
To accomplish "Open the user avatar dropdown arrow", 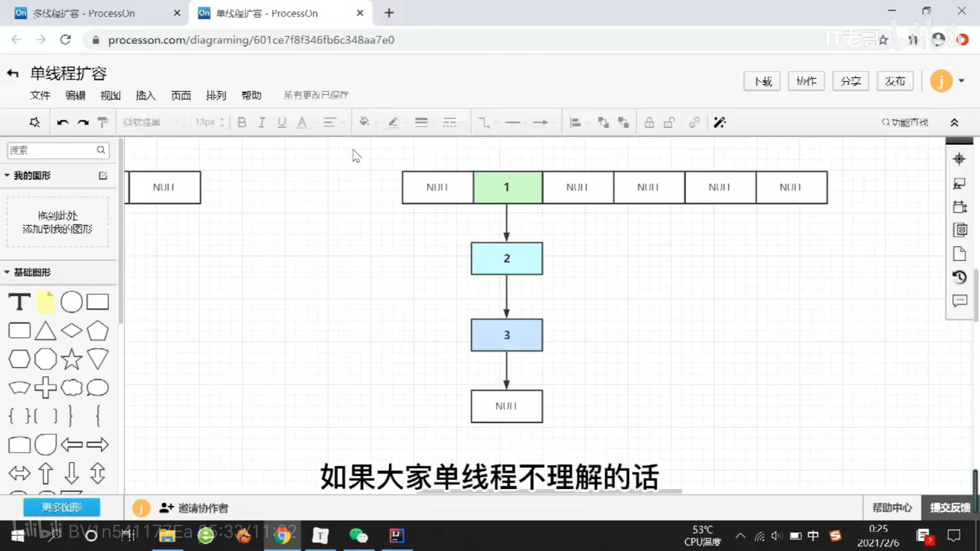I will (x=961, y=81).
